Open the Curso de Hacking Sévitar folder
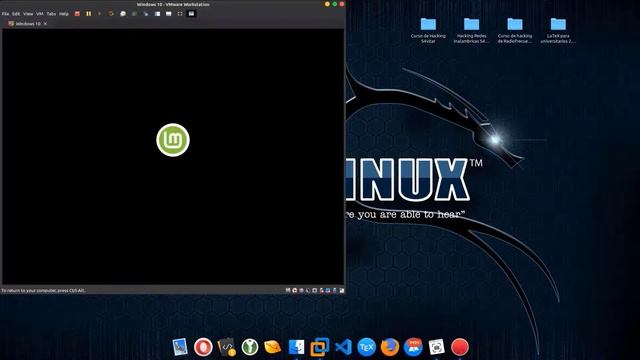 428,31
